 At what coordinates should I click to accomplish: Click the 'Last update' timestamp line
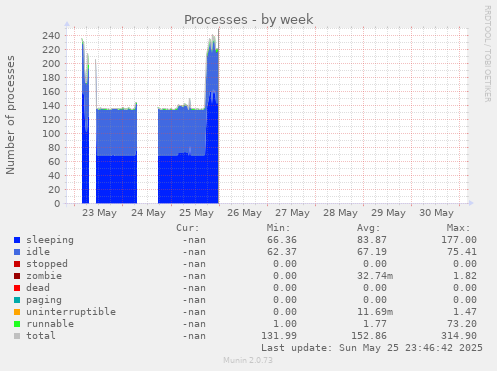[372, 348]
